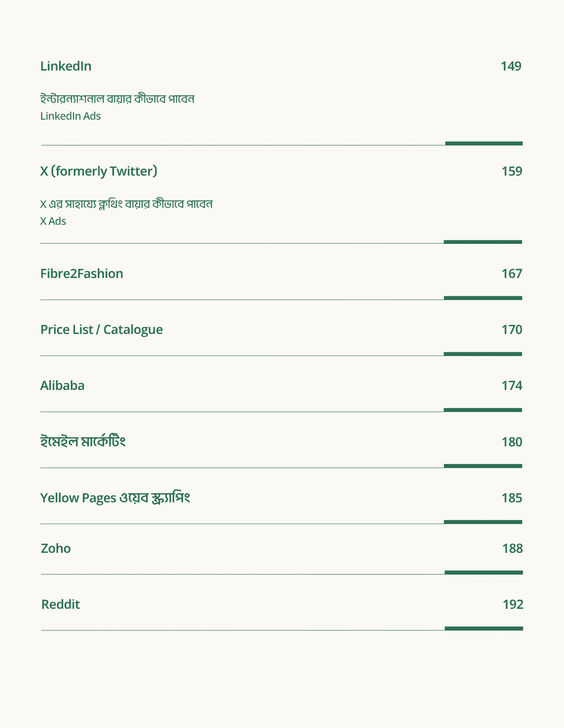Open the Reddit chapter entry
The width and height of the screenshot is (564, 728).
coord(60,604)
